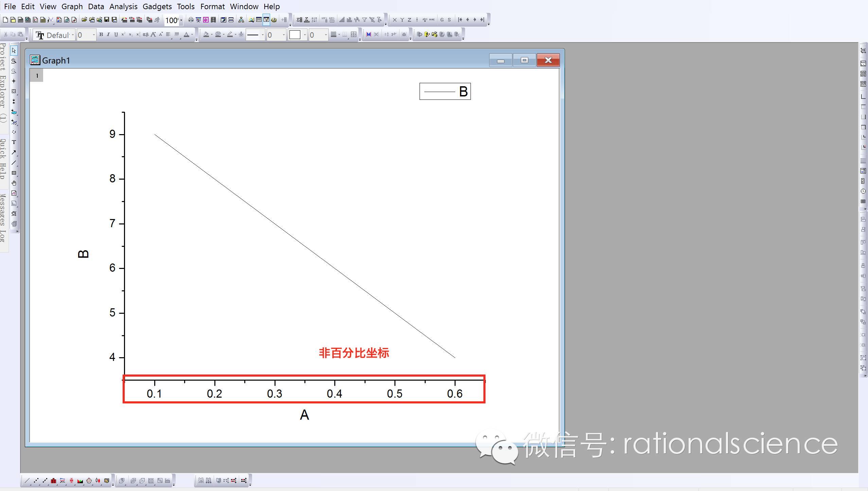This screenshot has width=868, height=491.
Task: Create a Polar/Radar chart from the bottom toolbar
Action: 89,480
